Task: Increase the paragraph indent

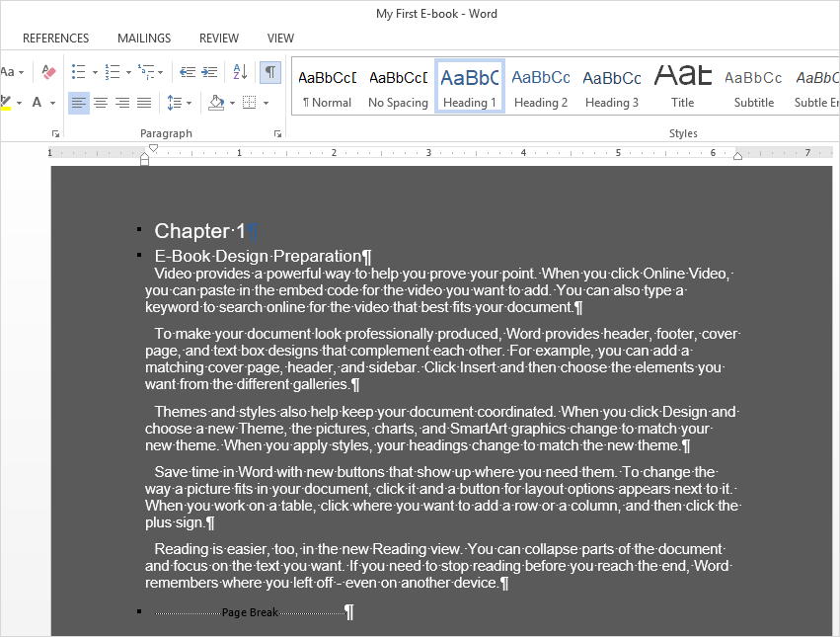Action: tap(210, 72)
